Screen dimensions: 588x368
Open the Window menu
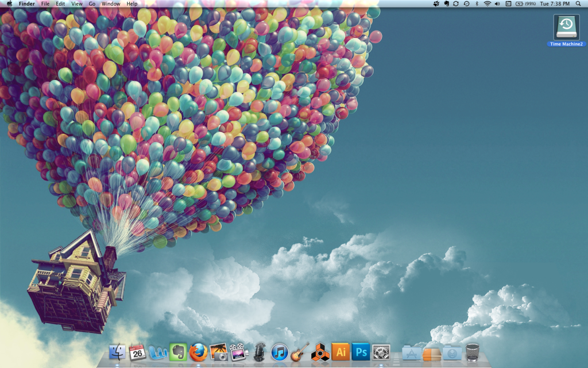point(111,4)
